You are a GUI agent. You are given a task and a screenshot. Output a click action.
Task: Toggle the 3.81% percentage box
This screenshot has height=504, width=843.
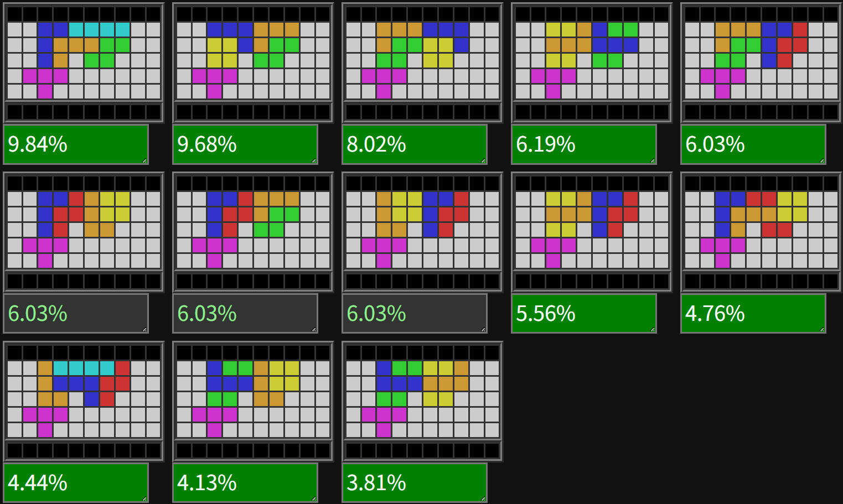pos(415,483)
